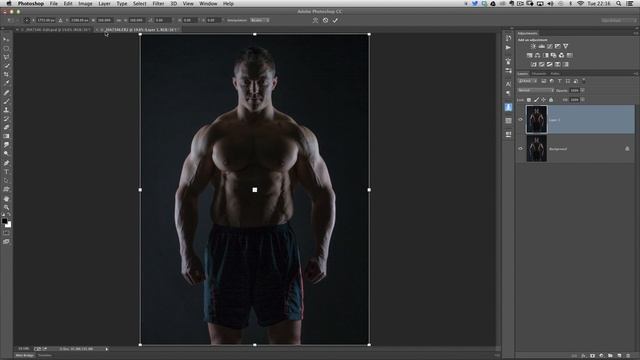Screen dimensions: 640x360
Task: Toggle relative positioning delta icon
Action: [x=60, y=20]
